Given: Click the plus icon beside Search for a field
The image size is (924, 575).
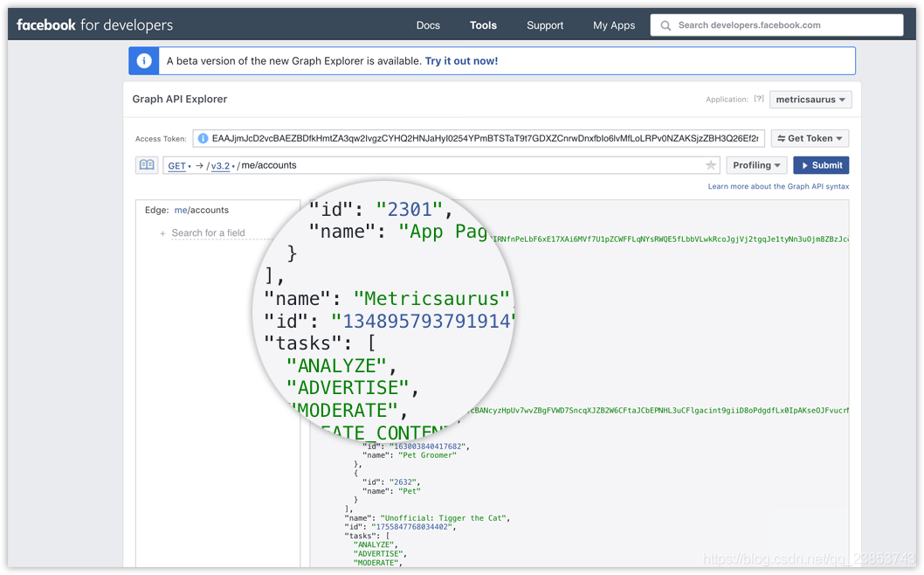Looking at the screenshot, I should click(162, 233).
